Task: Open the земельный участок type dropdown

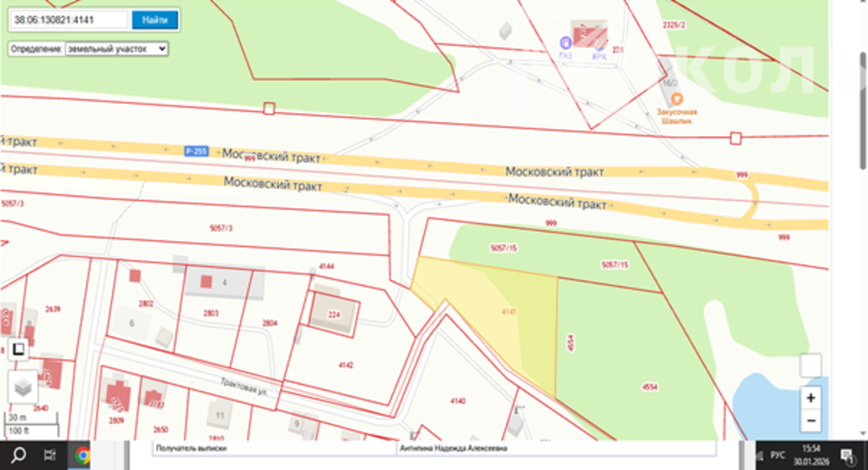Action: coord(116,49)
